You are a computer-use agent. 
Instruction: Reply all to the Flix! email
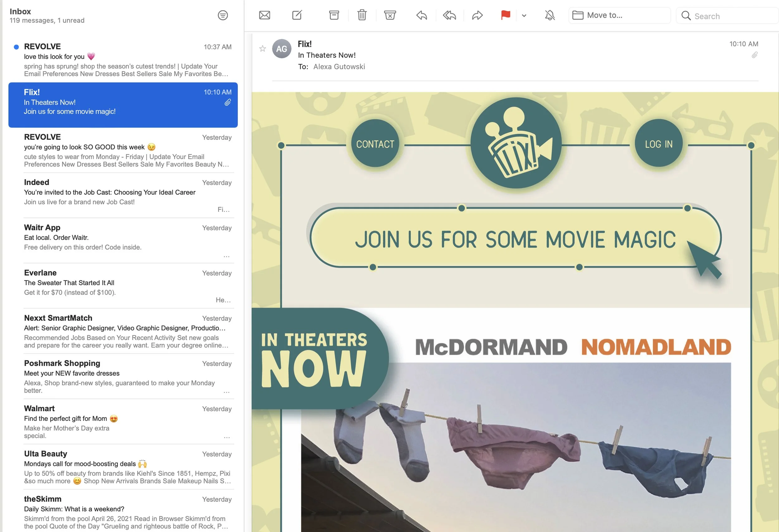(x=450, y=15)
